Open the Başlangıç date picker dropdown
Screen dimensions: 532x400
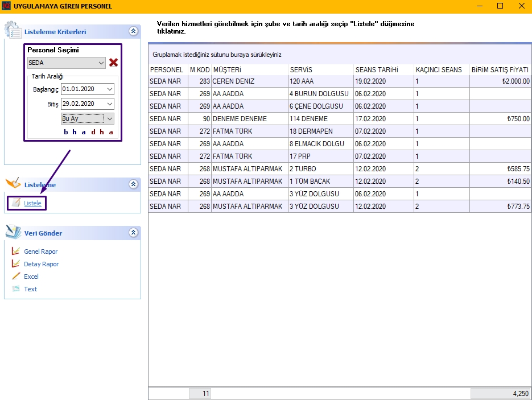[x=110, y=89]
